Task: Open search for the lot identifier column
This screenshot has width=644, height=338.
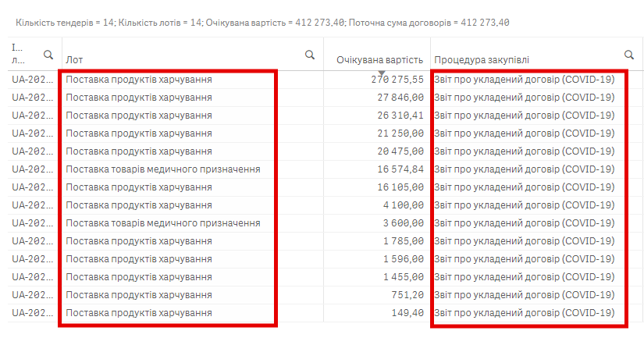Action: [x=48, y=55]
